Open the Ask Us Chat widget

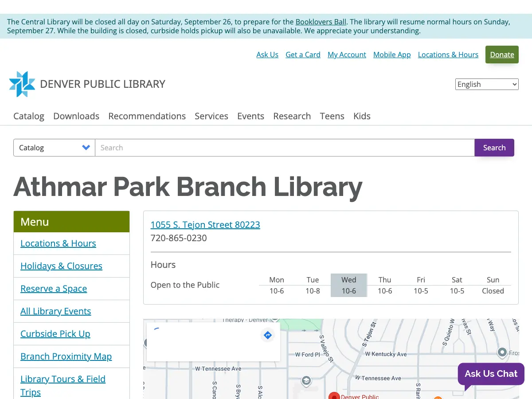point(491,374)
